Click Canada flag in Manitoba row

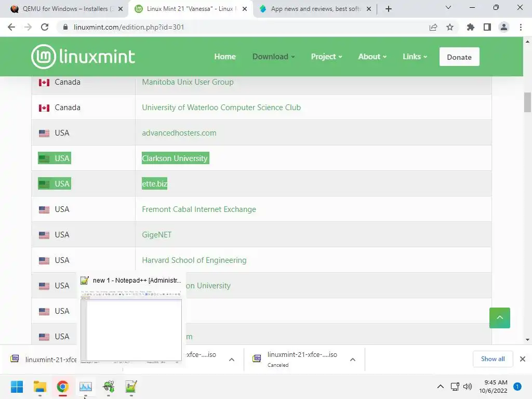pyautogui.click(x=44, y=83)
